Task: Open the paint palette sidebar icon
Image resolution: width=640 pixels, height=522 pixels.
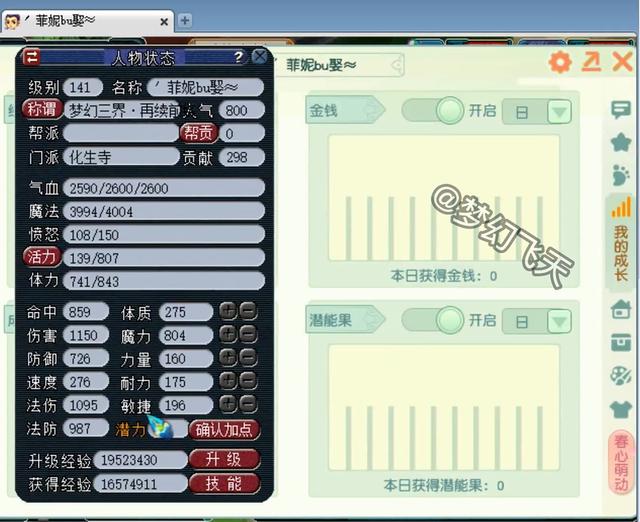Action: [621, 375]
